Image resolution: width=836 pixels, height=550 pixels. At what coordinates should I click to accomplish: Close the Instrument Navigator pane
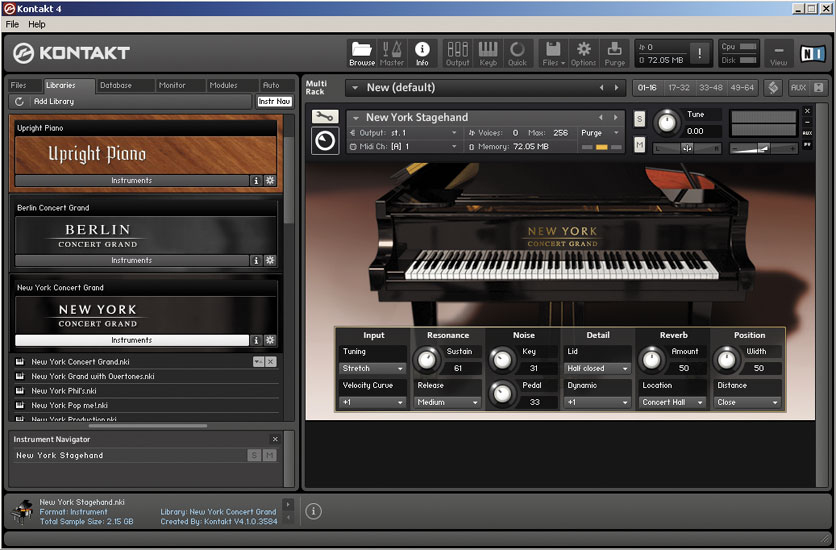click(275, 439)
